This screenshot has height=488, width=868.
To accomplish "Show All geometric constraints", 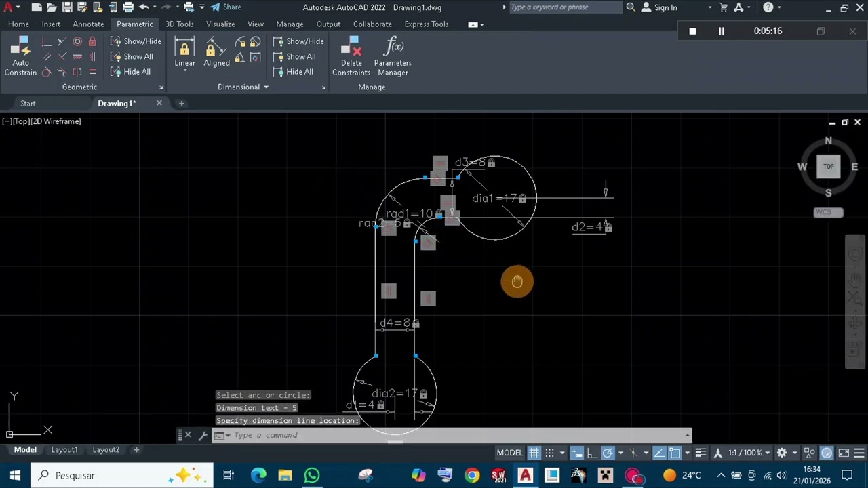I will [132, 57].
